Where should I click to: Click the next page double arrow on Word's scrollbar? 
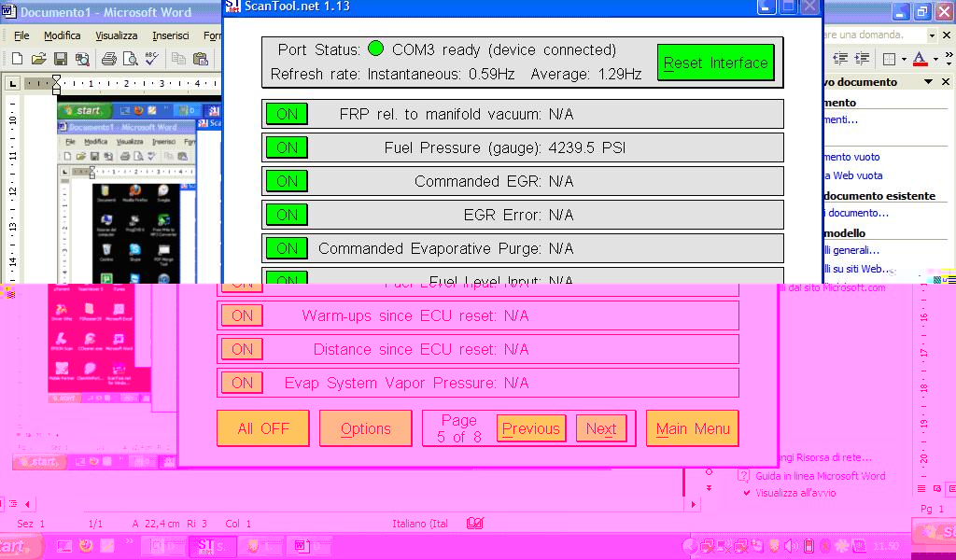(x=709, y=487)
